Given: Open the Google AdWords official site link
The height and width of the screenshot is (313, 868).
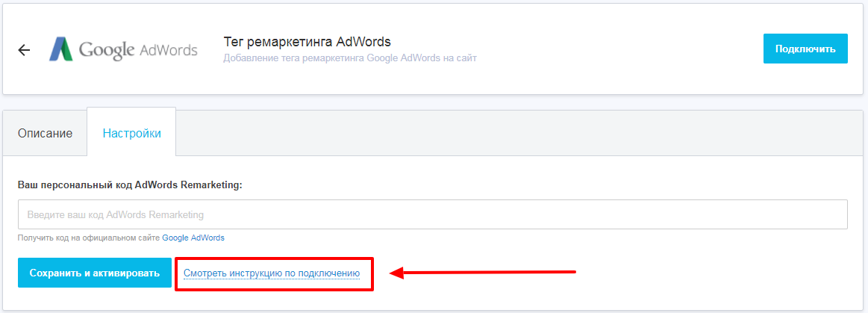Looking at the screenshot, I should pyautogui.click(x=193, y=238).
